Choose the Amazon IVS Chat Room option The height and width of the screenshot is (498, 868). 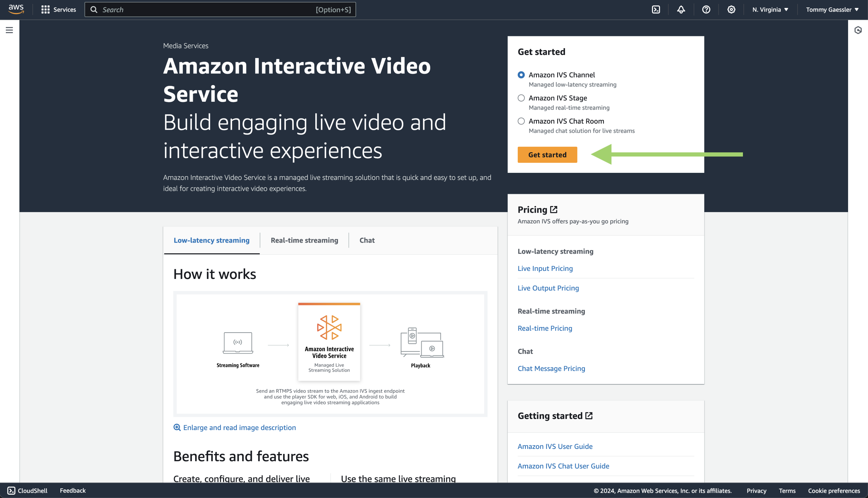[521, 121]
